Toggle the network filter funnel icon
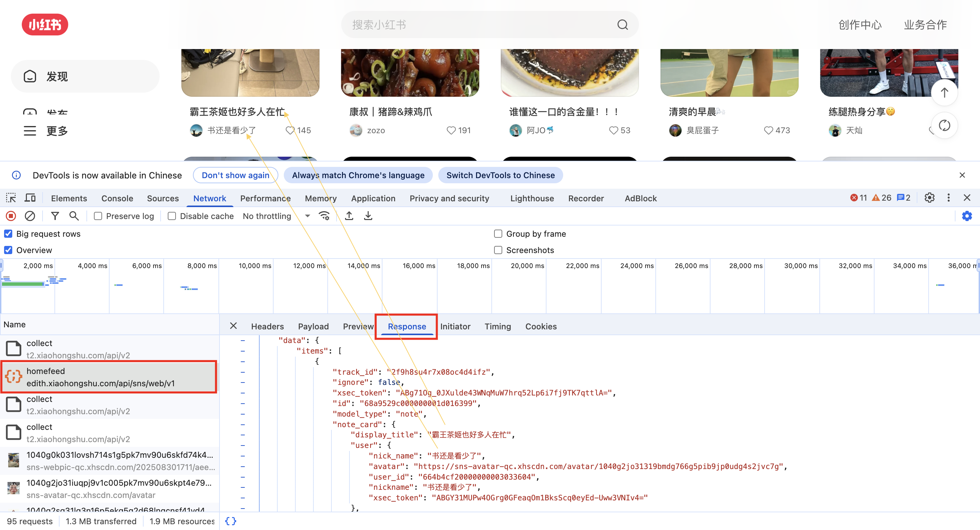The height and width of the screenshot is (530, 980). (55, 216)
